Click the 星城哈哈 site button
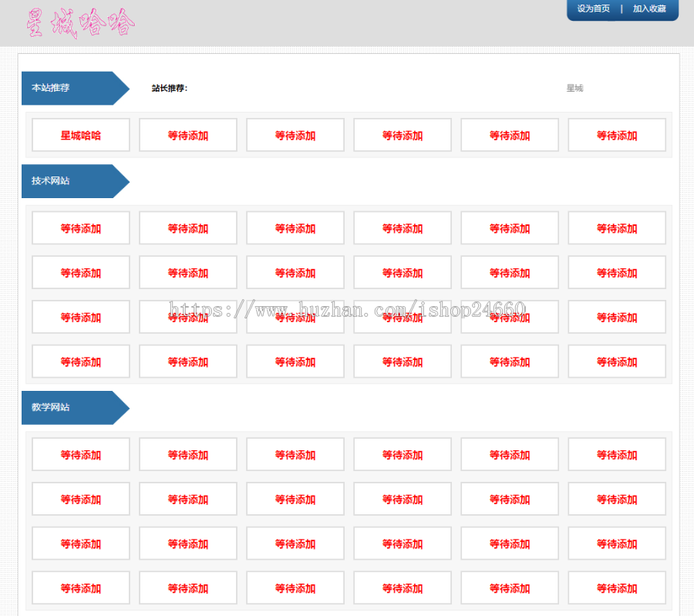 (x=80, y=135)
